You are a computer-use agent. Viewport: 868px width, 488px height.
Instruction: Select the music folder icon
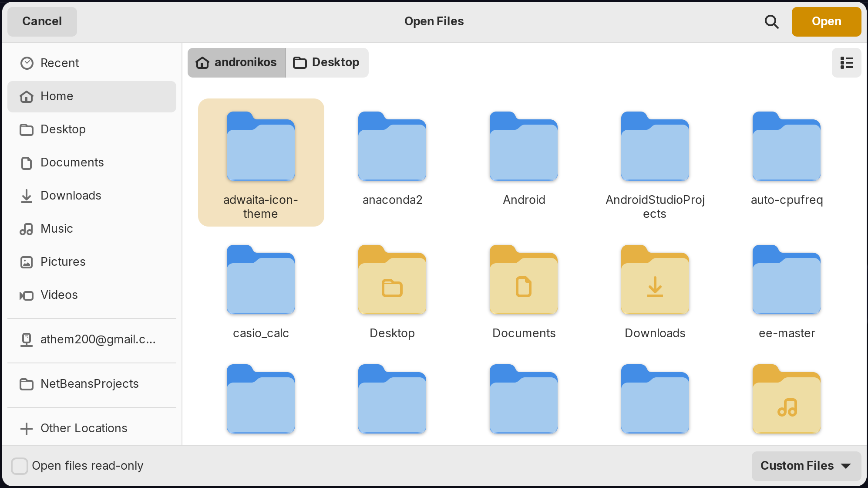(x=786, y=400)
